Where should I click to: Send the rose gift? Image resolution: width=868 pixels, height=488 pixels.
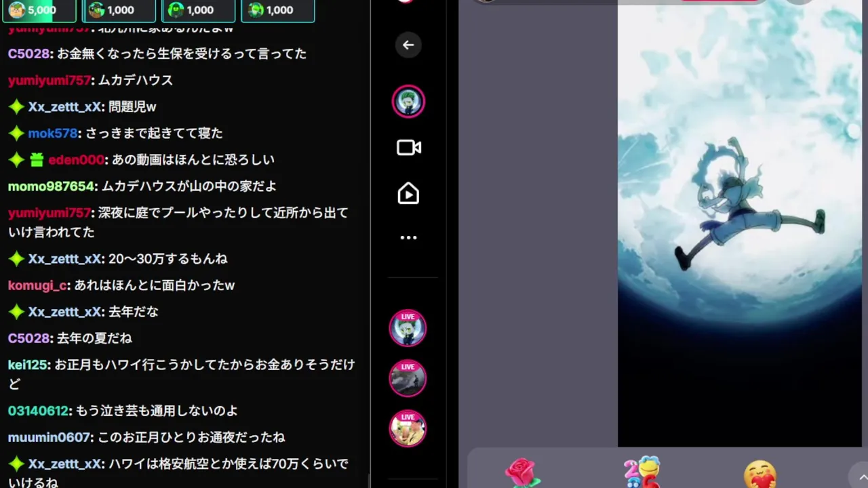coord(523,473)
